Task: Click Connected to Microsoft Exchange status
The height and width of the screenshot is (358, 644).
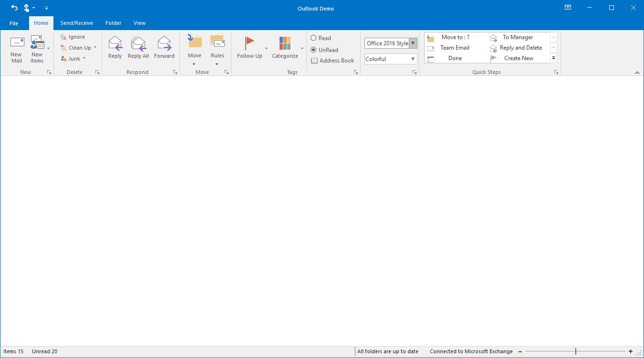Action: click(471, 351)
